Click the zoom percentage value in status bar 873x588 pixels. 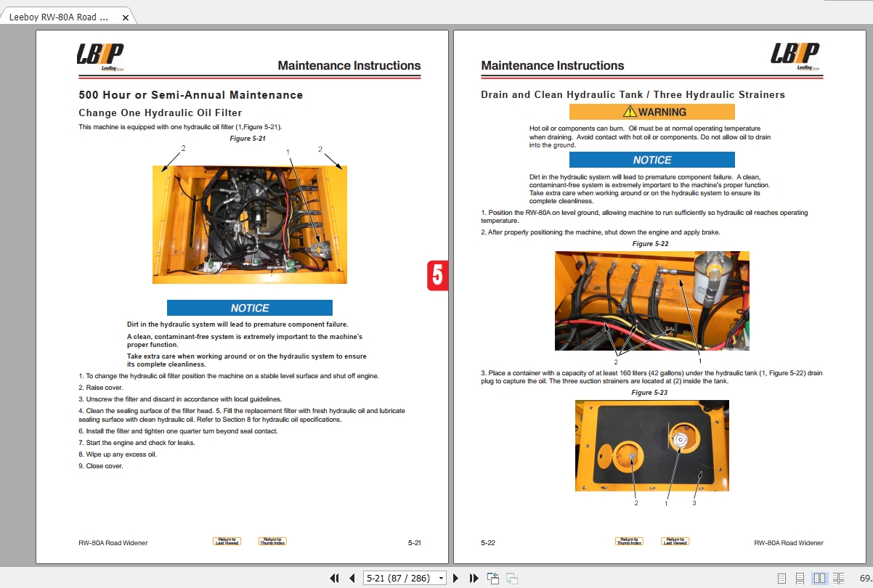(865, 579)
